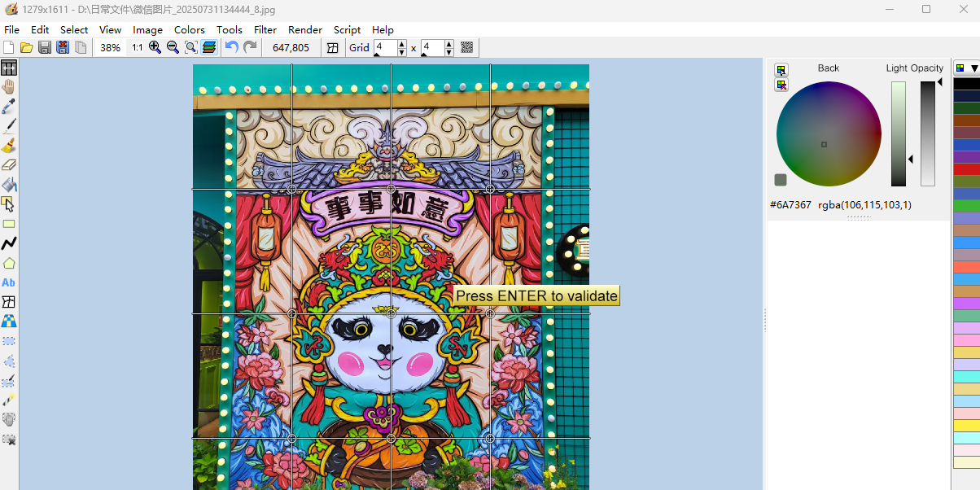Open an image file
The image size is (980, 490).
[x=26, y=47]
